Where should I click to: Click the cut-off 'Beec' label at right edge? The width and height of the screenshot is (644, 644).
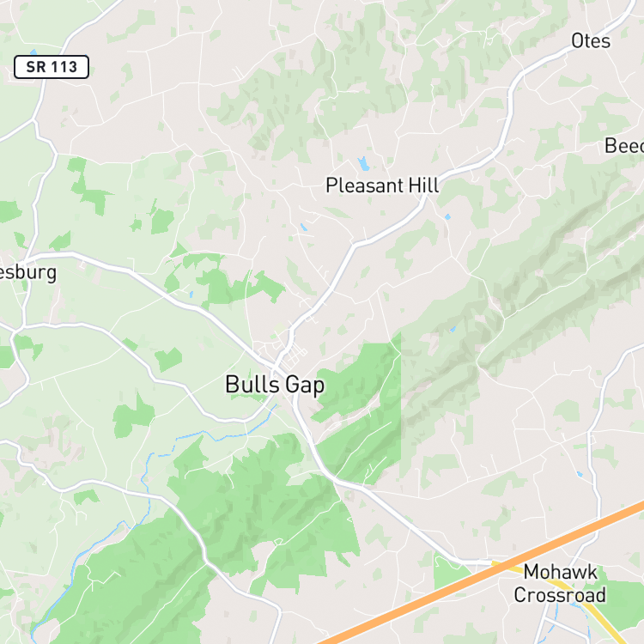pyautogui.click(x=624, y=146)
